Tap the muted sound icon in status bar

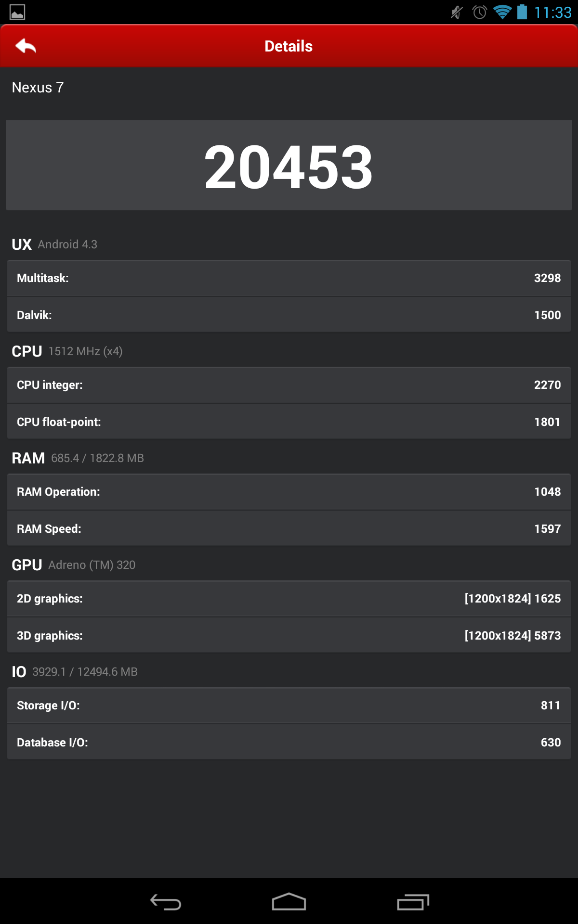coord(455,13)
